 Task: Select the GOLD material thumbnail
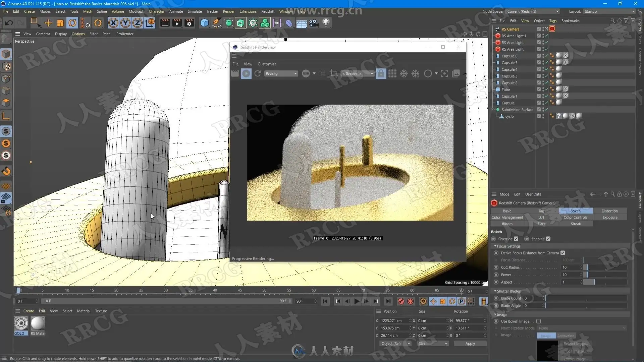click(x=21, y=324)
